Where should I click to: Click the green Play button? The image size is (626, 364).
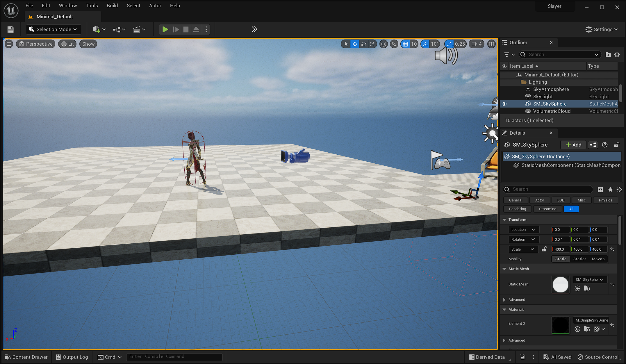165,29
